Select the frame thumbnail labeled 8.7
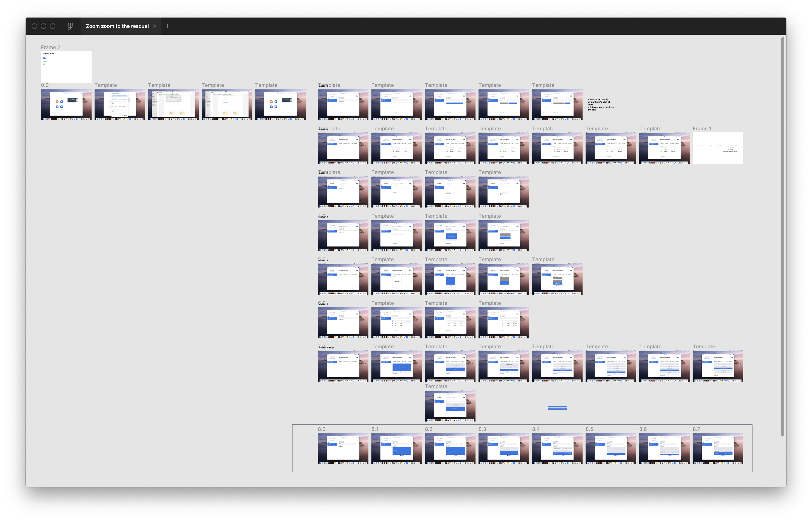This screenshot has width=812, height=521. [717, 448]
